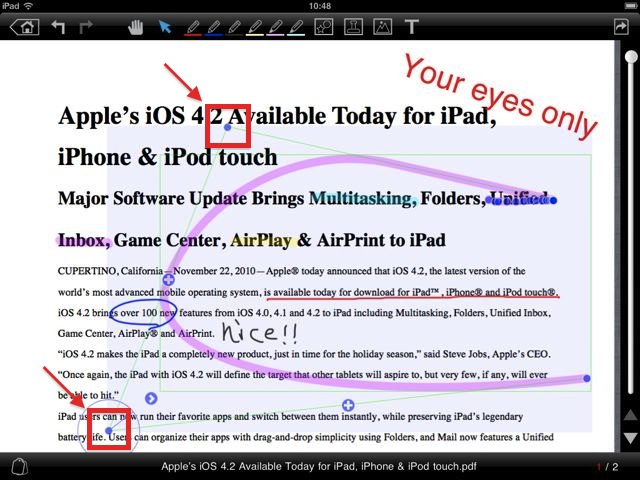Select the hand pan tool
Viewport: 640px width, 480px height.
(136, 27)
